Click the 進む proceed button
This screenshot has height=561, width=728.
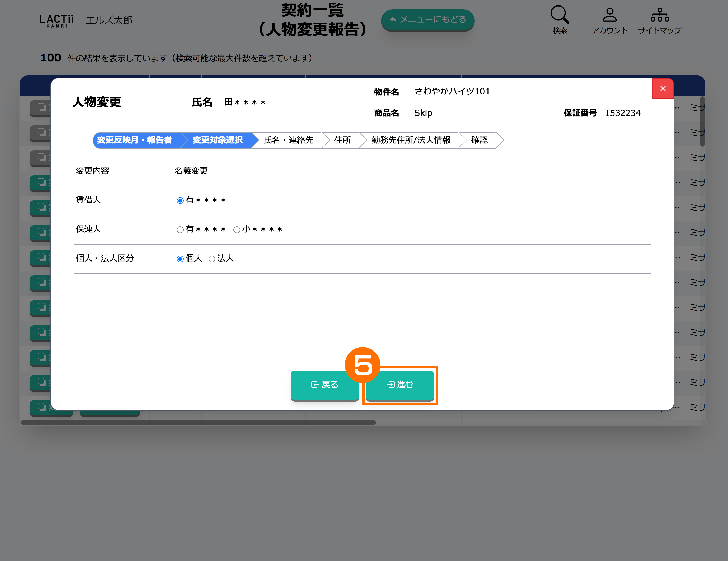pos(400,385)
